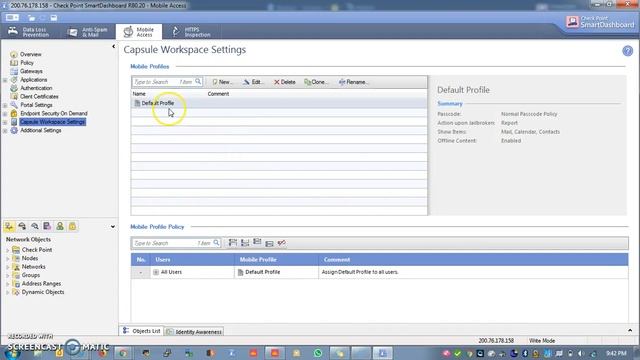Screen dimensions: 640x360
Task: Click the Users column header
Action: tap(193, 260)
